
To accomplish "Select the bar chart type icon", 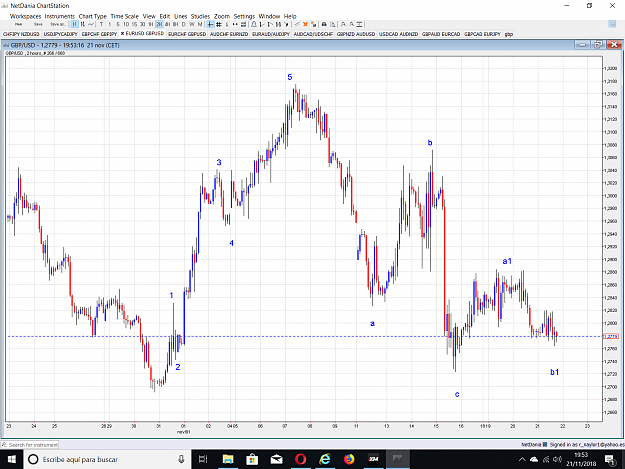I will click(x=83, y=24).
